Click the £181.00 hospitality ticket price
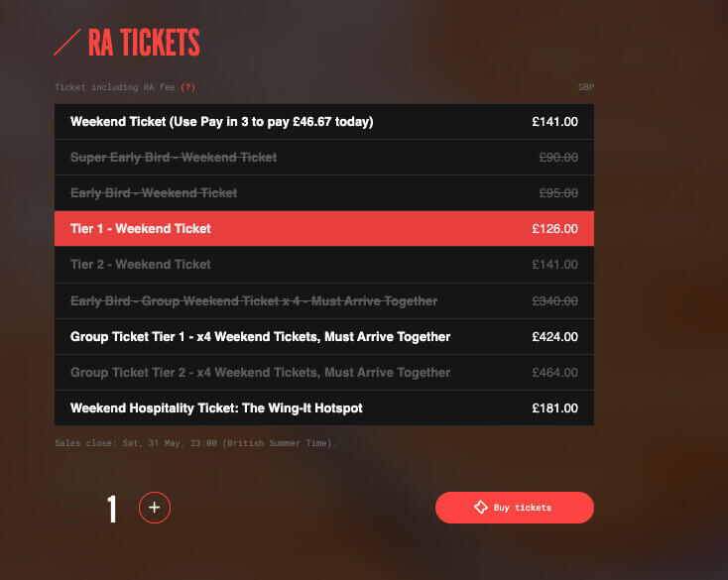This screenshot has height=580, width=728. [x=554, y=408]
